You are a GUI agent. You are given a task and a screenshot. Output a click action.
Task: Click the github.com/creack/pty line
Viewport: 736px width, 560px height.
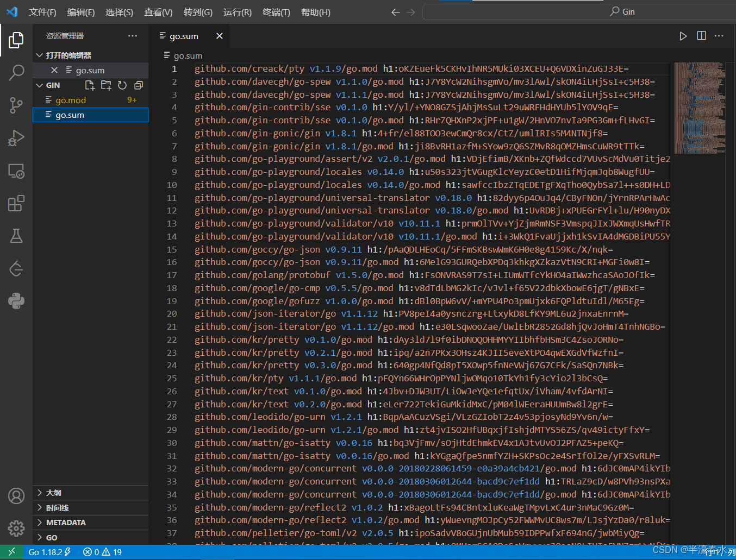point(411,68)
